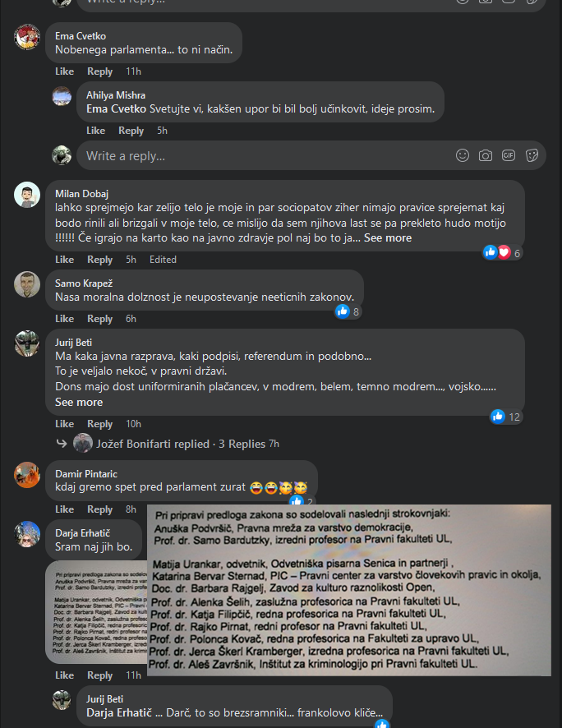View the likes on Samo Krapež's comment

point(348,311)
